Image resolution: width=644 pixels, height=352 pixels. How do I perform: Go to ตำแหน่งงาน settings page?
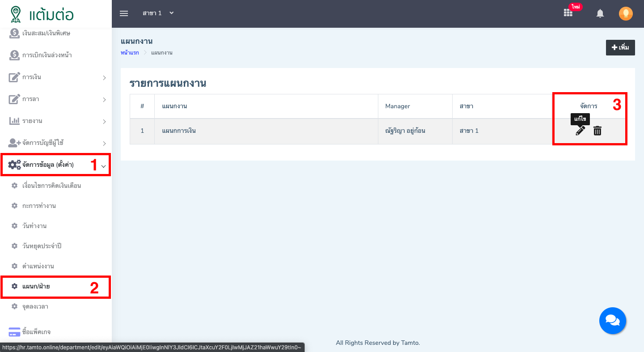tap(38, 266)
